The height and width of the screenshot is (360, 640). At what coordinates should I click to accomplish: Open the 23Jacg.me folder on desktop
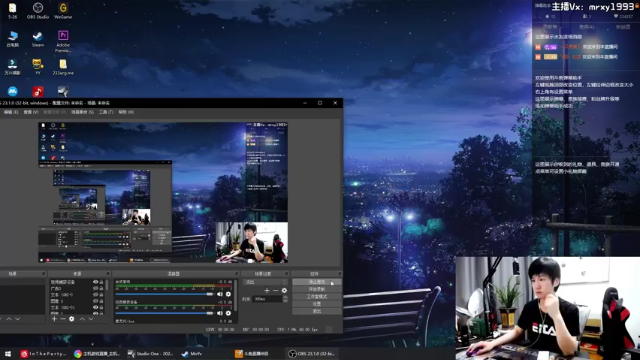point(63,67)
